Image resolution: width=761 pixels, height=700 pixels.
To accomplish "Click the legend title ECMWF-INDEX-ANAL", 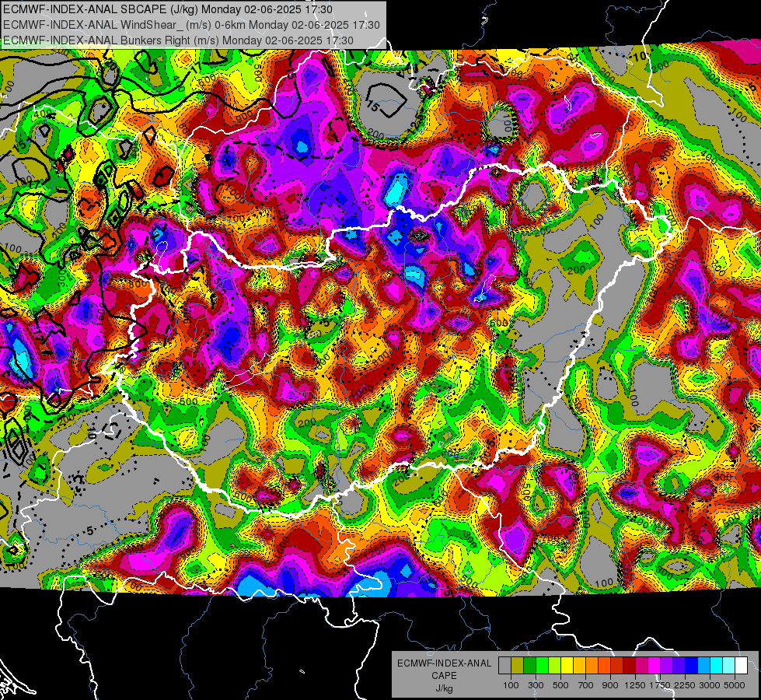I will pos(444,663).
